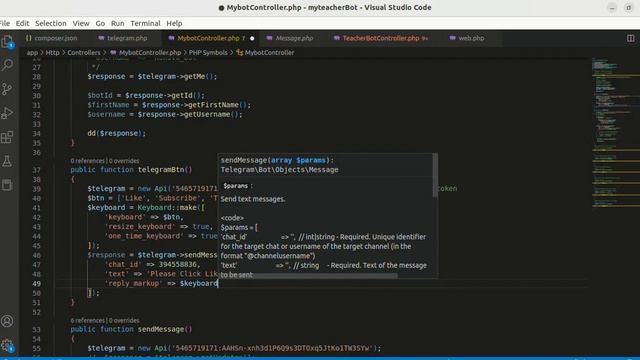640x360 pixels.
Task: Click 'Telegram\Bot\Objects\Message' return type in popup
Action: [280, 169]
